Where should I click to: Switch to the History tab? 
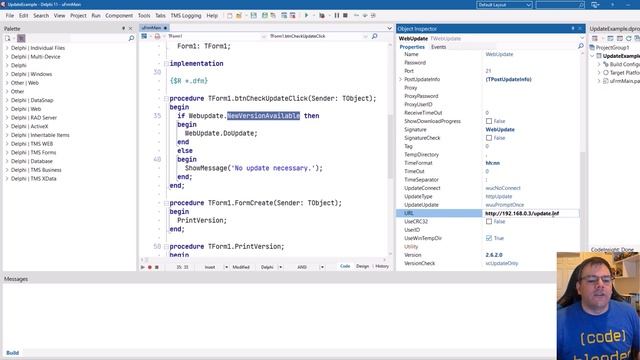click(x=382, y=266)
